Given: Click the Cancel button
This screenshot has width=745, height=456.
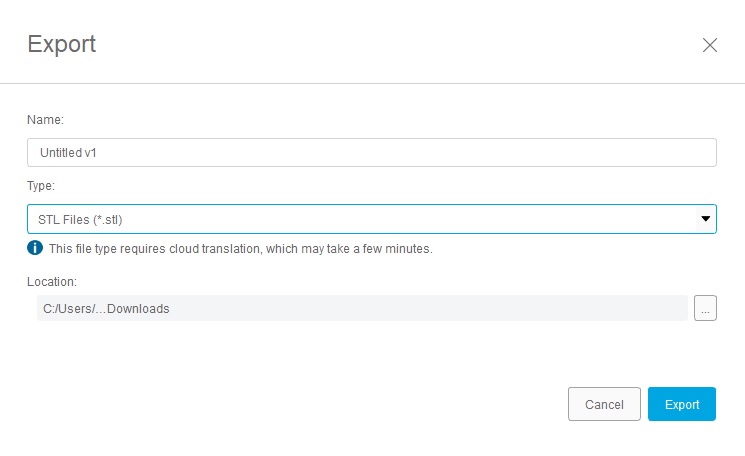Looking at the screenshot, I should coord(604,404).
